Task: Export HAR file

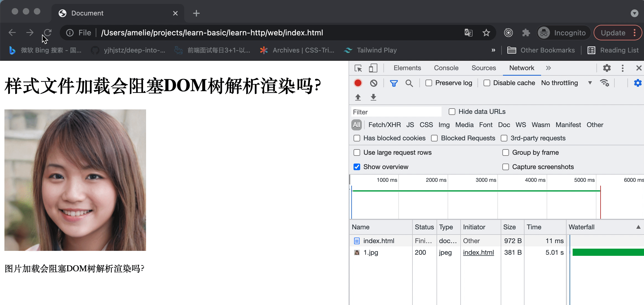Action: pos(373,97)
